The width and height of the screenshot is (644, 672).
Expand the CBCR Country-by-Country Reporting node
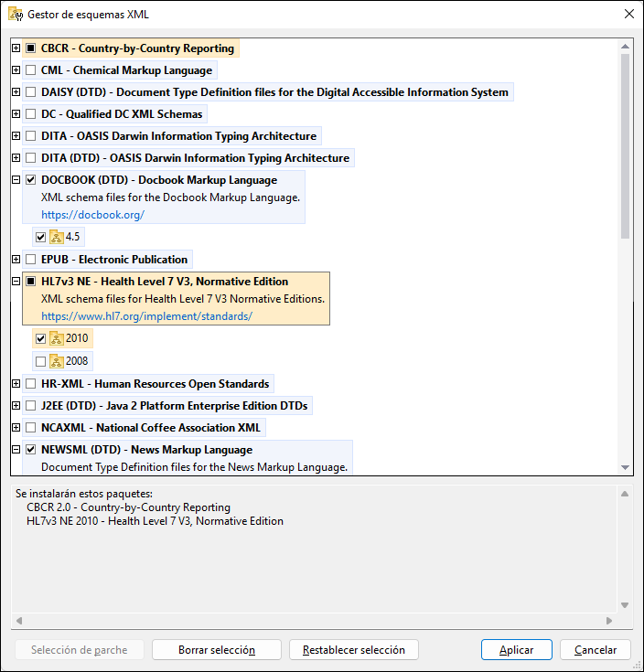click(x=16, y=48)
